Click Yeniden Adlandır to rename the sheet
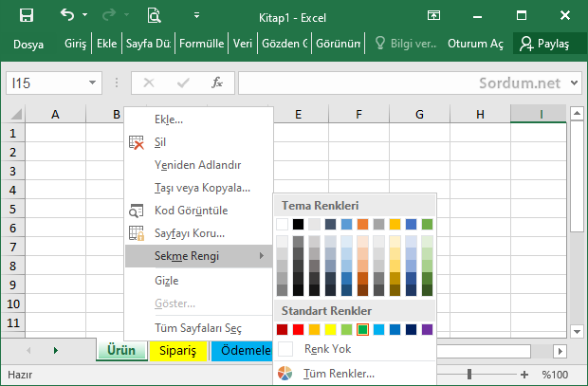The height and width of the screenshot is (386, 588). (199, 165)
